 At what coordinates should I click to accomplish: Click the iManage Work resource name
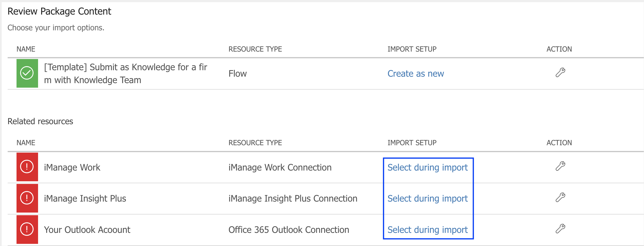pos(72,167)
